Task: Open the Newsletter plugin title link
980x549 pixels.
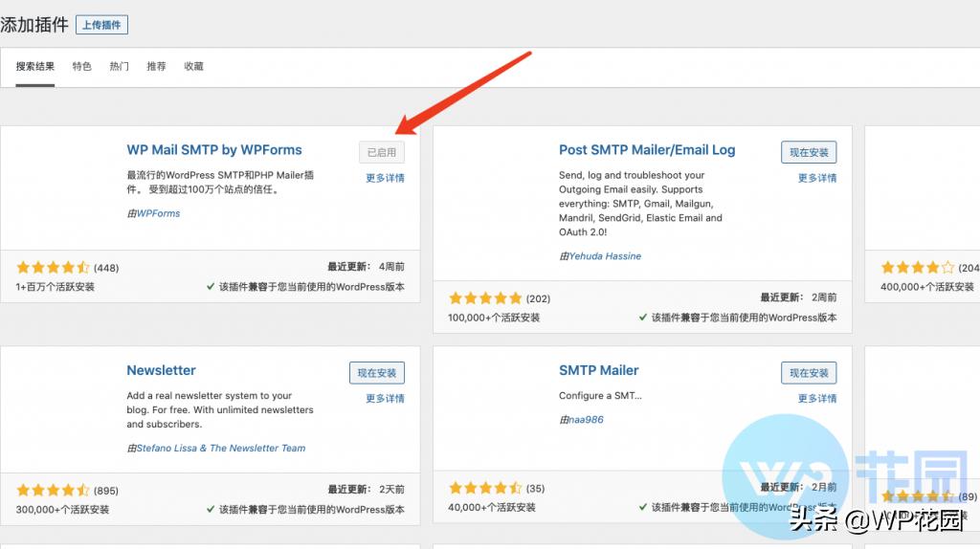Action: tap(161, 370)
